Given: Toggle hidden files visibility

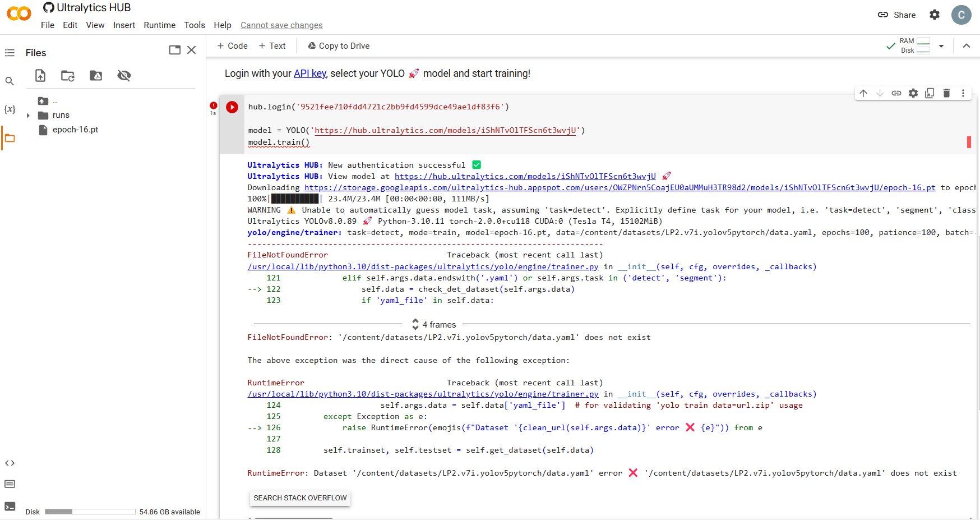Looking at the screenshot, I should pyautogui.click(x=124, y=75).
